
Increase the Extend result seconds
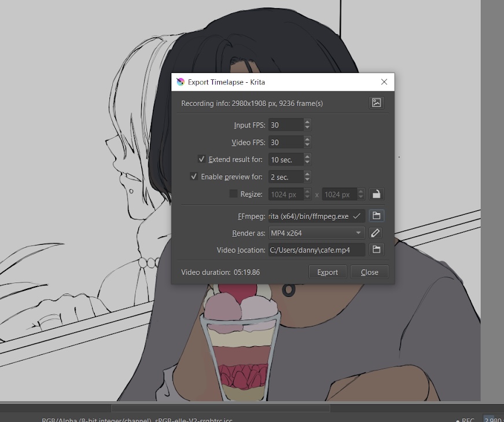[x=307, y=156]
